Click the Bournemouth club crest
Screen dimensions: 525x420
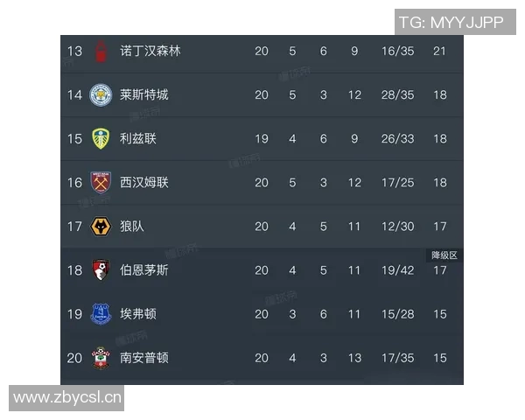[x=101, y=270]
